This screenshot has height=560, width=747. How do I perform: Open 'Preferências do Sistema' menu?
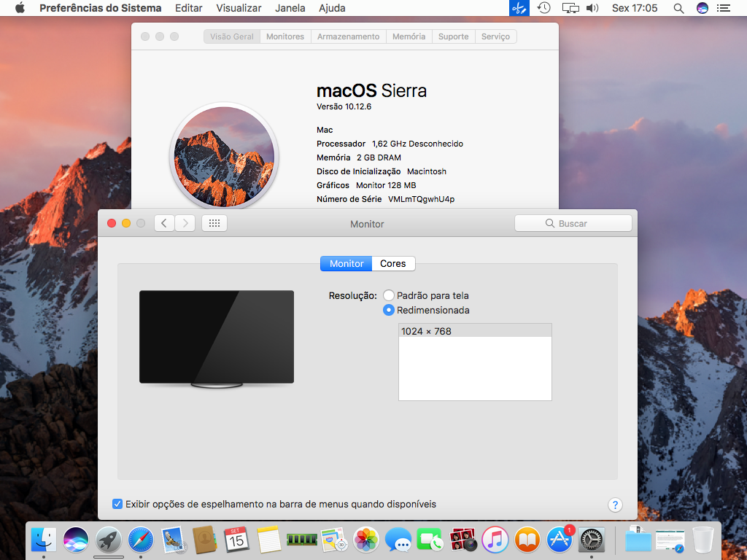click(101, 8)
